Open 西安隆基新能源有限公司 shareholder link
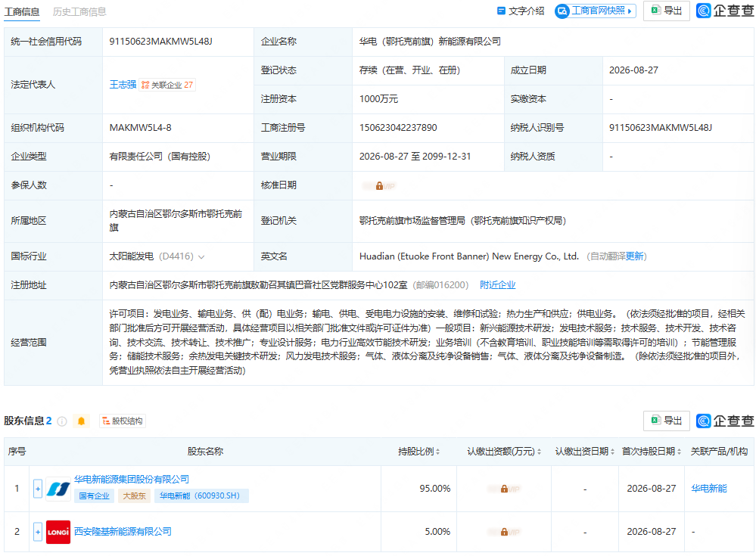Image resolution: width=756 pixels, height=556 pixels. [x=123, y=532]
